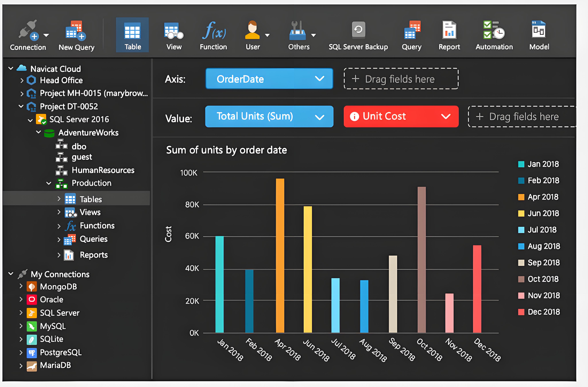Click the Unit Cost info icon

pos(354,116)
